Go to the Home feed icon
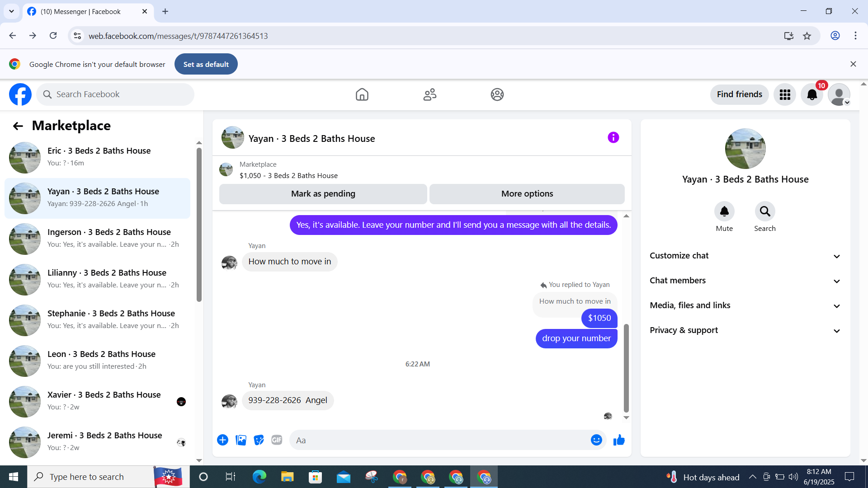This screenshot has width=868, height=488. [362, 94]
